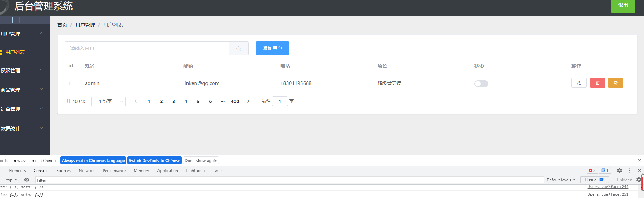Focus the console Filter field
Viewport: 644px width, 198px height.
pos(289,180)
